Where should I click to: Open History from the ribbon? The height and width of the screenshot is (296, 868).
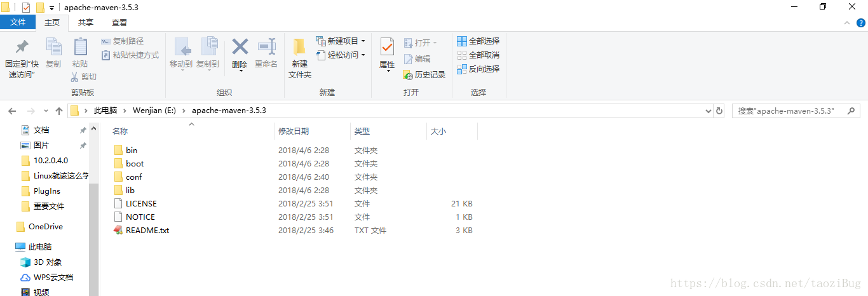424,74
